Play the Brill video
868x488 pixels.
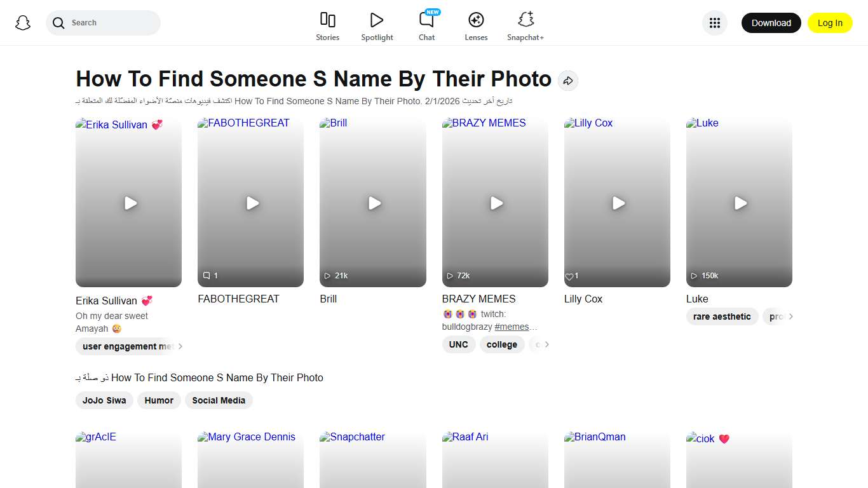[374, 203]
